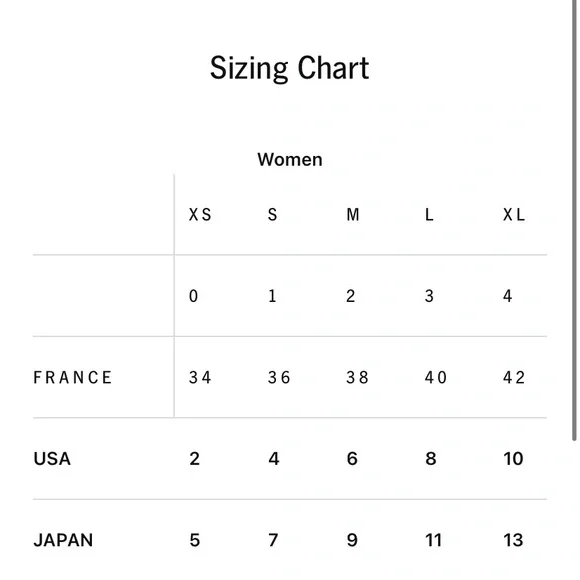Image resolution: width=580 pixels, height=580 pixels.
Task: Select Japan size 5 cell
Action: point(195,540)
